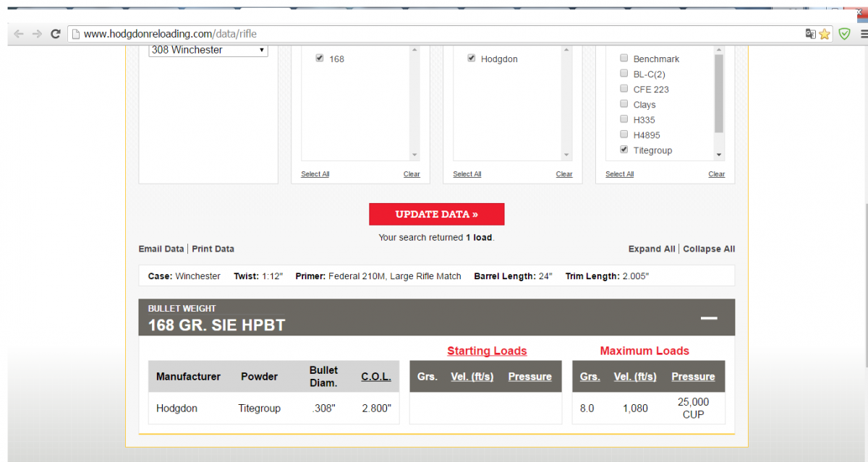Click Select All under manufacturer list
The width and height of the screenshot is (868, 462).
467,174
